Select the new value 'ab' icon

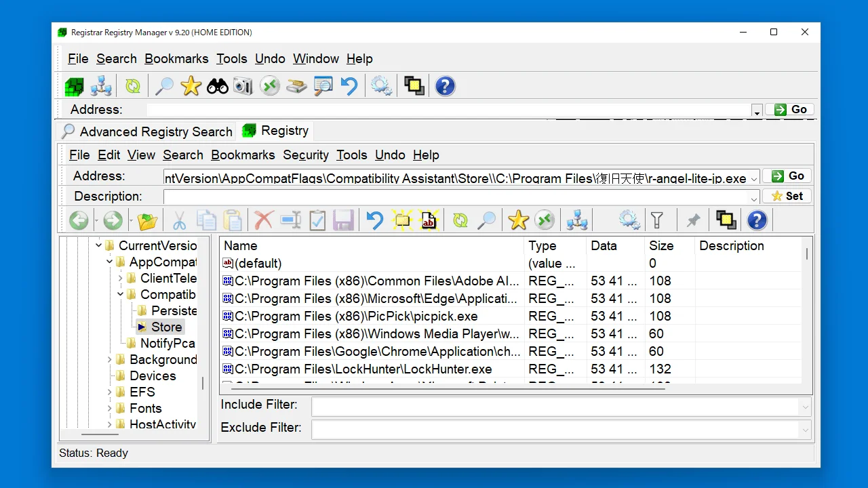tap(429, 220)
